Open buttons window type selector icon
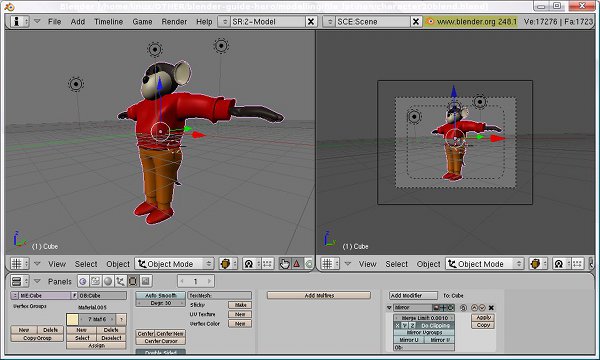The height and width of the screenshot is (360, 600). click(x=20, y=282)
